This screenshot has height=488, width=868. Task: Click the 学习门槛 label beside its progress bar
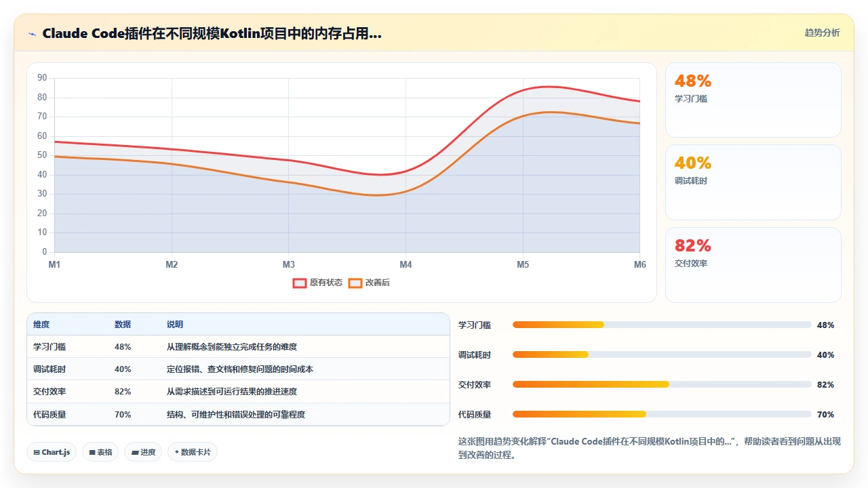475,325
